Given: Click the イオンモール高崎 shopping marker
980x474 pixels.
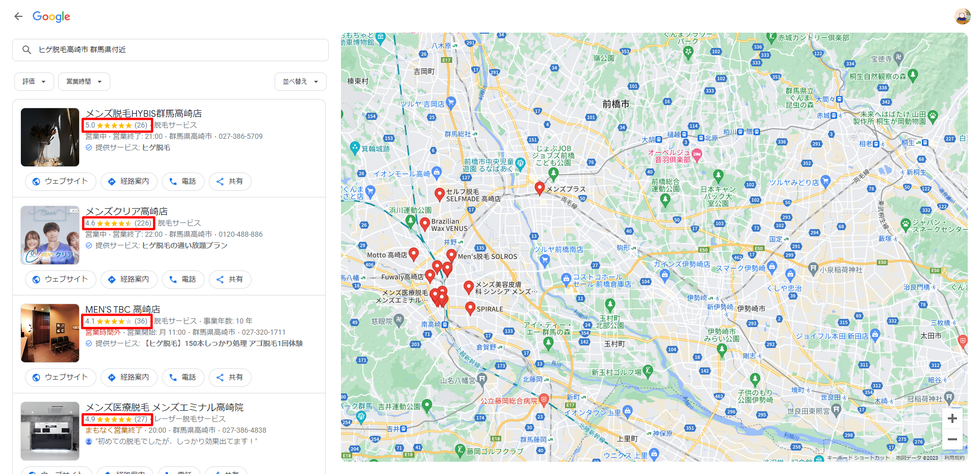Looking at the screenshot, I should click(436, 172).
